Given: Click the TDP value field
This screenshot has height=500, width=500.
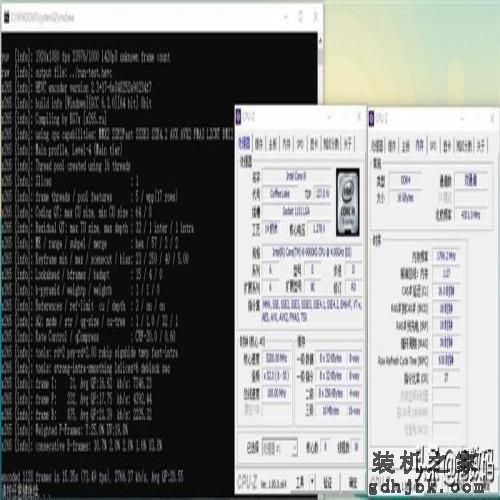Looking at the screenshot, I should (x=322, y=193).
